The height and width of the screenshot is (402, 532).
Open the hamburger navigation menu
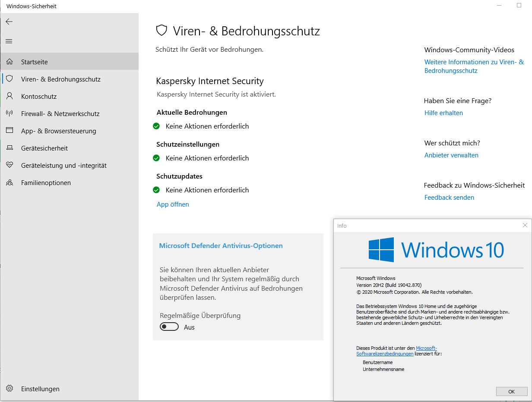point(9,41)
